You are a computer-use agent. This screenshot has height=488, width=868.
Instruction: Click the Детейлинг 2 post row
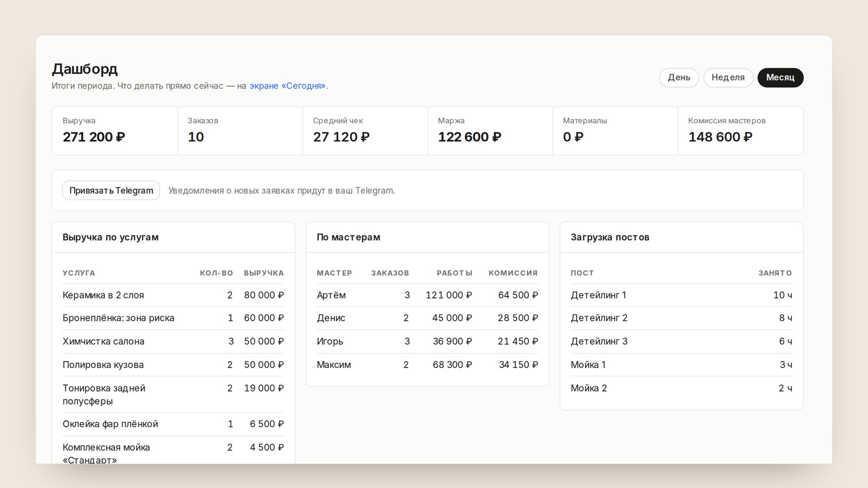(681, 318)
